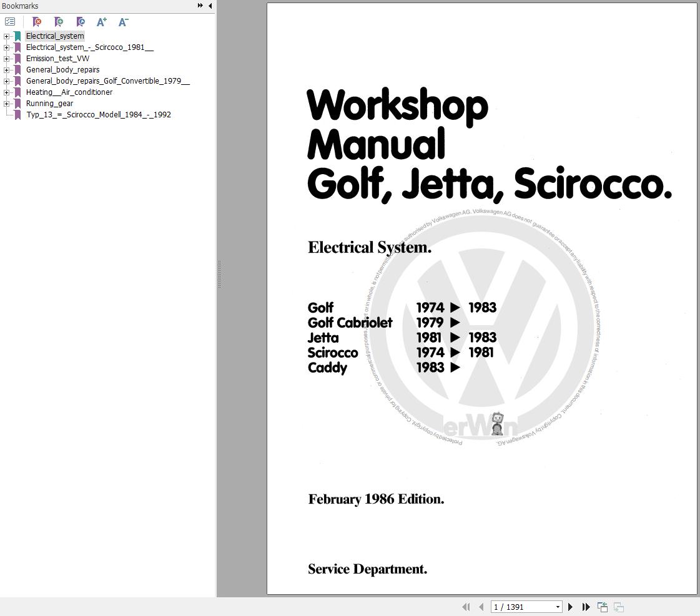
Task: Expand the Heating__Air_conditioner bookmark
Action: [x=6, y=92]
